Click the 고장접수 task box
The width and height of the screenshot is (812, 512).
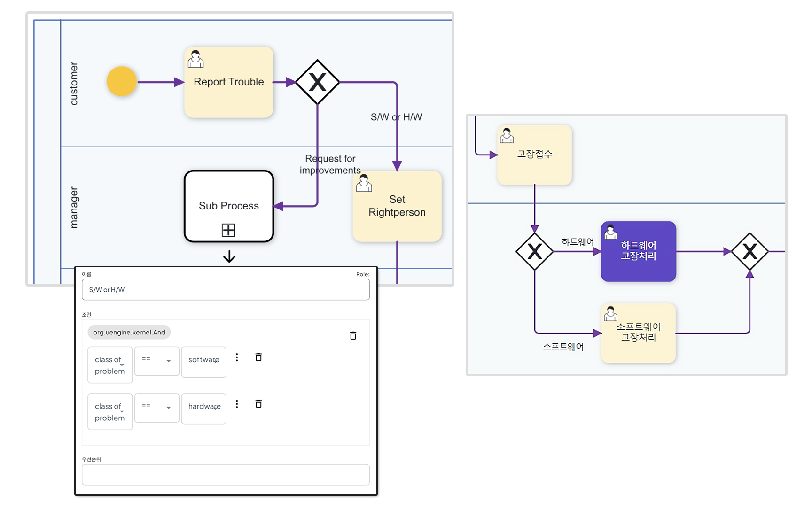(534, 155)
